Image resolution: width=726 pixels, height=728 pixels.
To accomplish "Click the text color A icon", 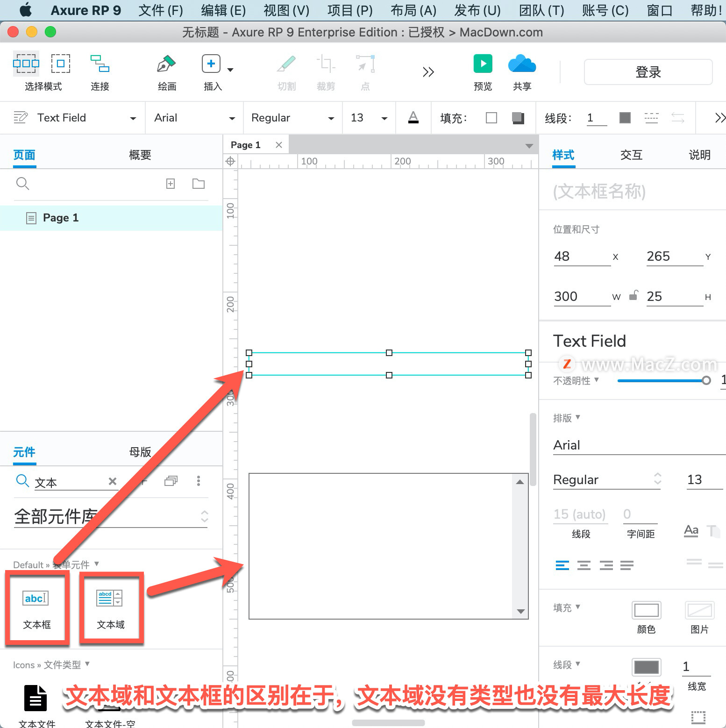I will coord(413,117).
